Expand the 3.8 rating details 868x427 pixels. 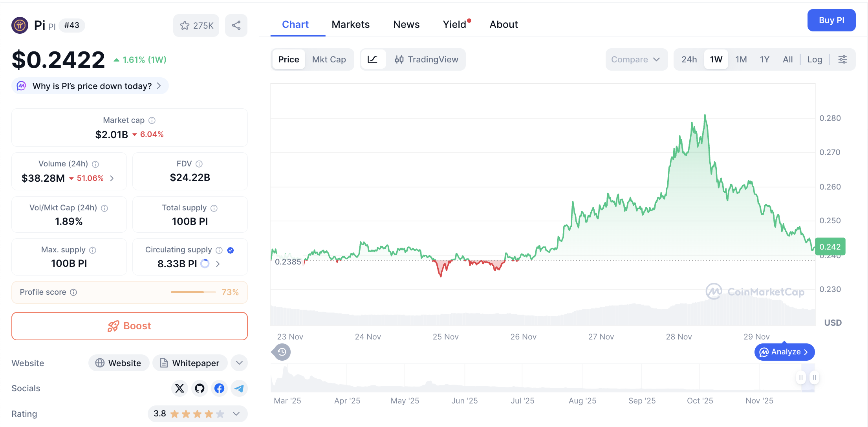pyautogui.click(x=236, y=414)
